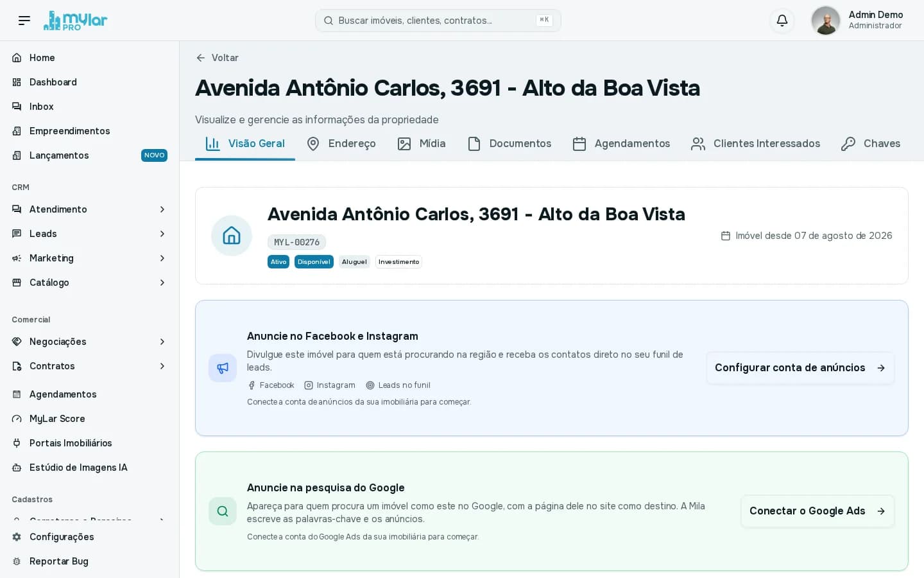Open Dashboard from the sidebar
Screen dimensions: 924x578
[x=89, y=82]
